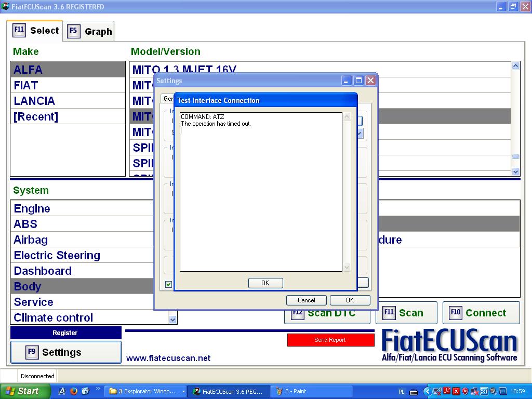Select Engine in the System list

point(82,208)
